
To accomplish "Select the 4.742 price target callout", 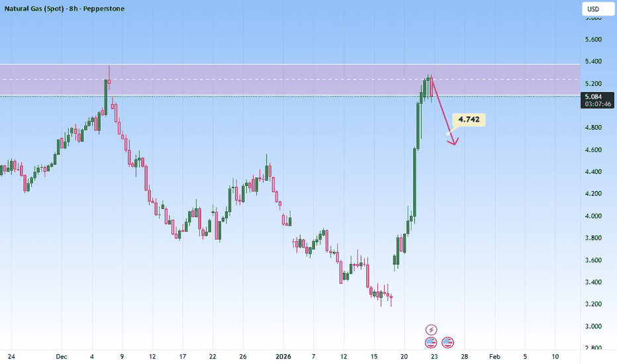I will tap(469, 120).
